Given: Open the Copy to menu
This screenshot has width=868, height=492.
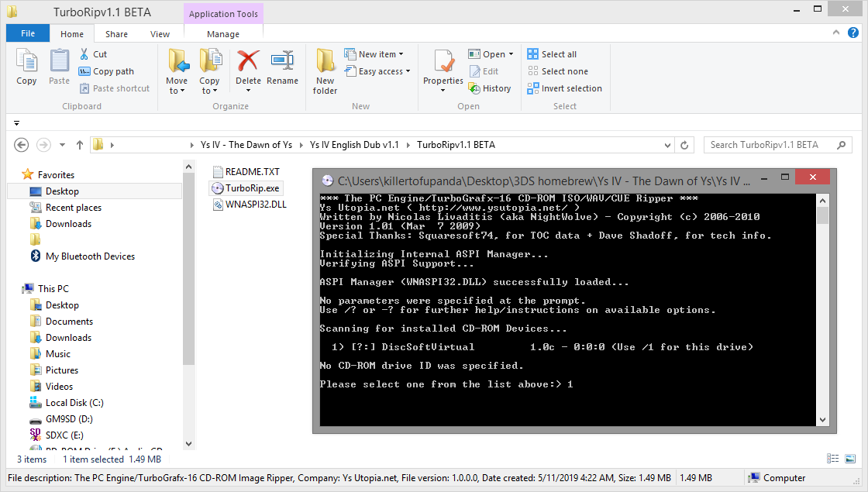Looking at the screenshot, I should coord(210,71).
